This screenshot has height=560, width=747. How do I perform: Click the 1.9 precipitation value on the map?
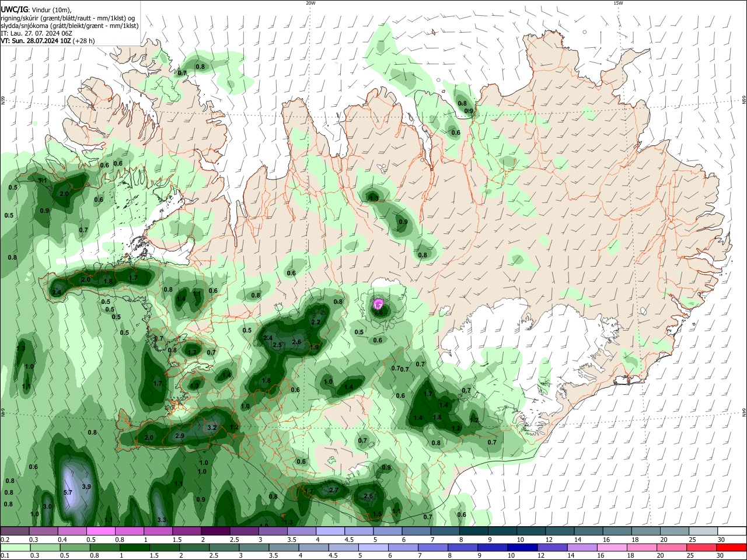point(315,347)
